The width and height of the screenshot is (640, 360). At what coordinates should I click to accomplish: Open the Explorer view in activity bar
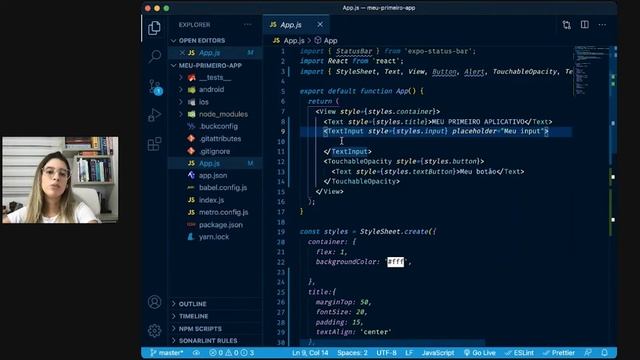tap(154, 28)
